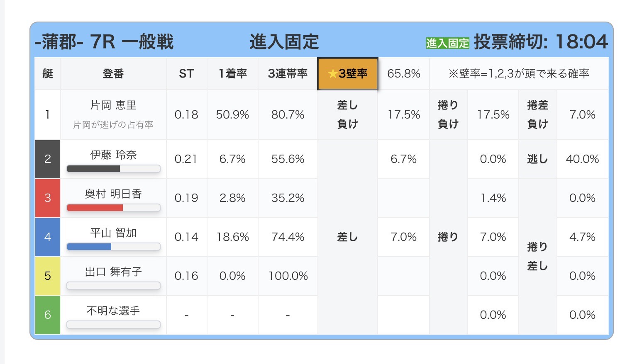The width and height of the screenshot is (637, 364).
Task: Click 伊藤 玲奈's dark share bar
Action: (x=94, y=169)
